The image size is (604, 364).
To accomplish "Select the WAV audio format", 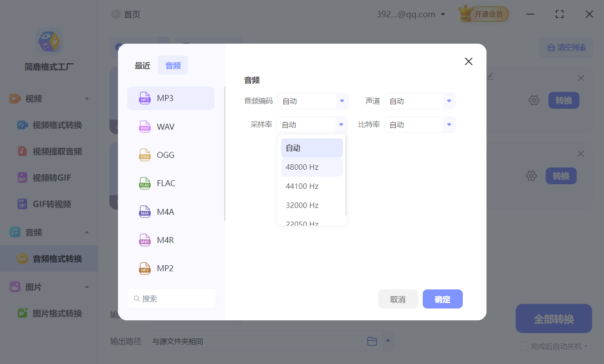I will pos(171,126).
